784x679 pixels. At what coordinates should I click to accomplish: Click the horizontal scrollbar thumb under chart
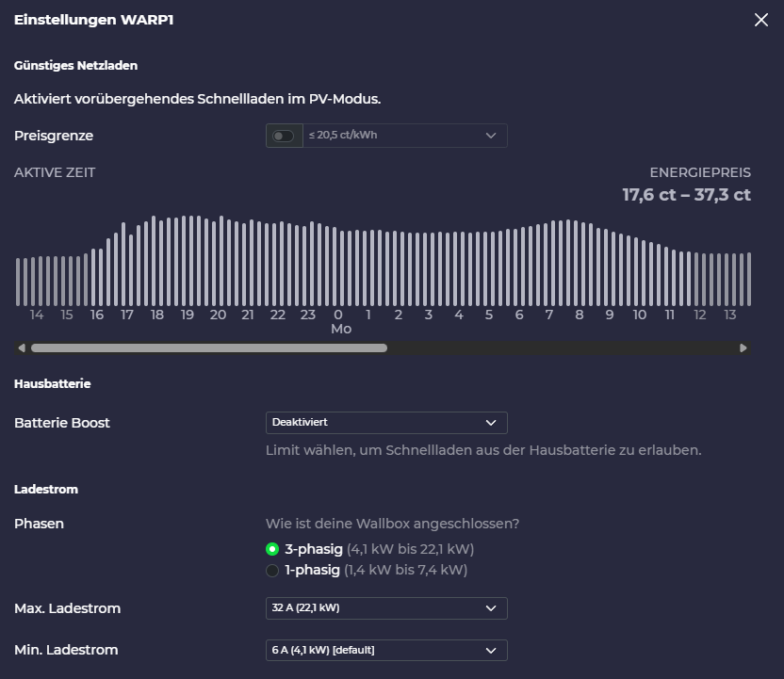click(208, 348)
